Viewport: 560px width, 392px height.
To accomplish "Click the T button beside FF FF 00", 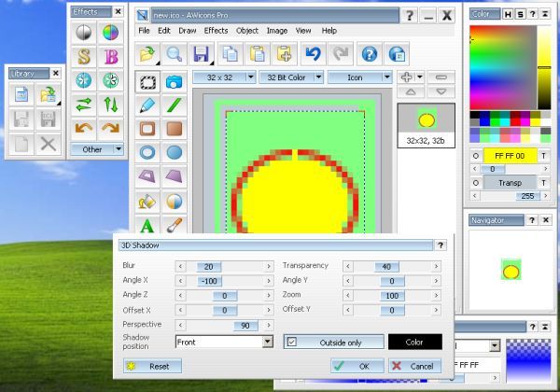I will (x=543, y=156).
